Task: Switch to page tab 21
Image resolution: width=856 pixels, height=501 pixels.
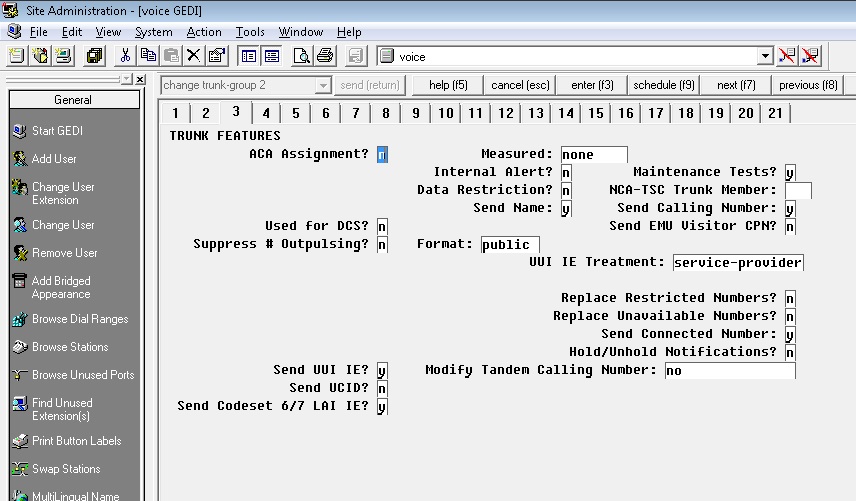Action: click(x=775, y=114)
